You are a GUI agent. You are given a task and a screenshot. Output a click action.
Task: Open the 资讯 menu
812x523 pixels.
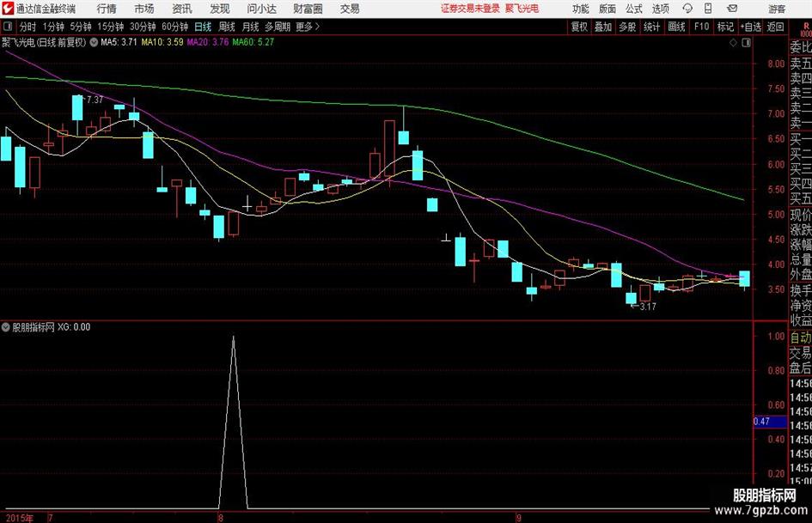(x=182, y=9)
